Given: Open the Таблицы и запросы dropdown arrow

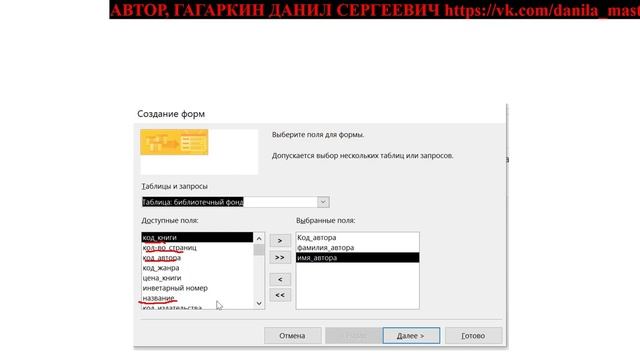Looking at the screenshot, I should click(323, 202).
